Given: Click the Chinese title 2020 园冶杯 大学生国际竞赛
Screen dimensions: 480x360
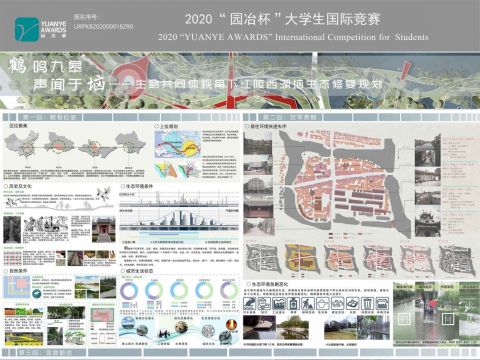Looking at the screenshot, I should point(283,19).
